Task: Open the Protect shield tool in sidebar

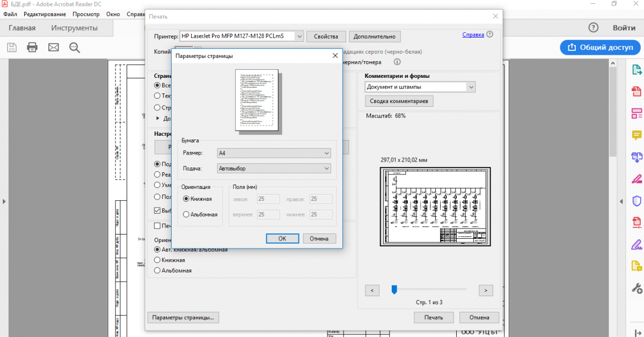Action: click(637, 201)
